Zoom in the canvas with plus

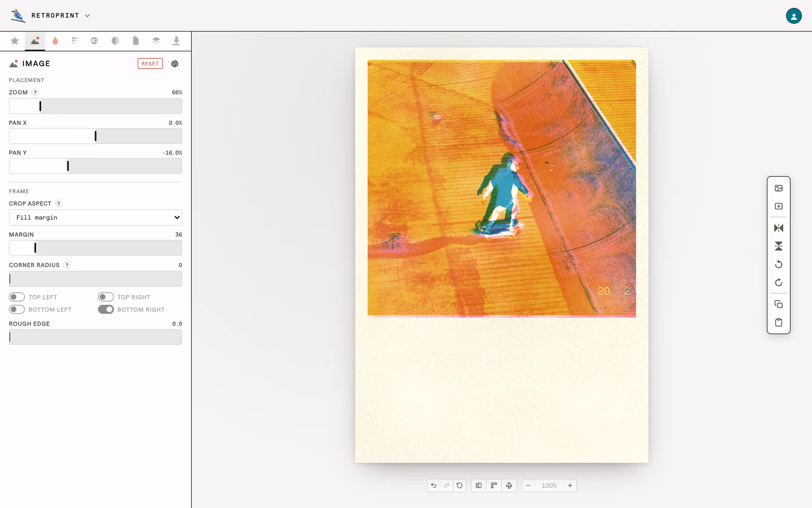[x=570, y=486]
